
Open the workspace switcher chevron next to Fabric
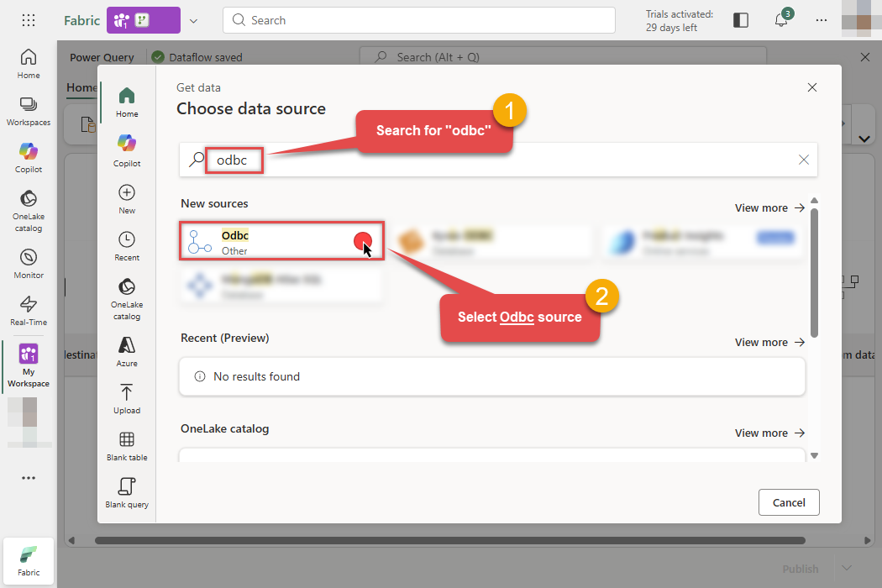tap(192, 20)
